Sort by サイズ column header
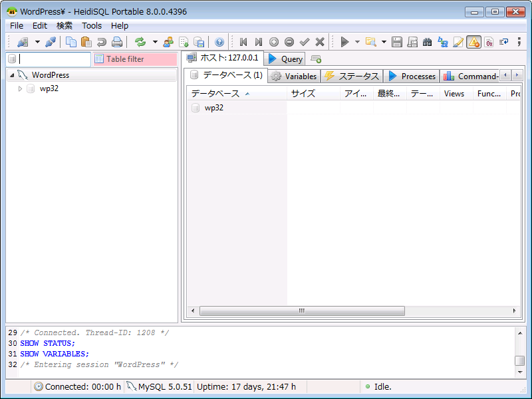532x399 pixels. coord(313,94)
